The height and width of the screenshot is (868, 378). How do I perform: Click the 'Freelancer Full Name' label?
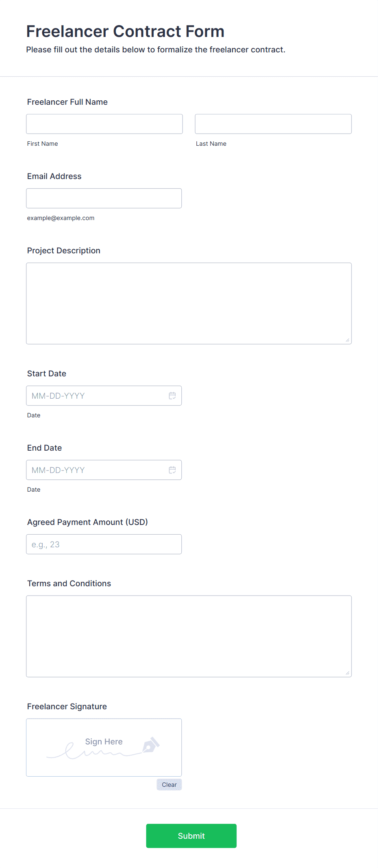point(67,102)
